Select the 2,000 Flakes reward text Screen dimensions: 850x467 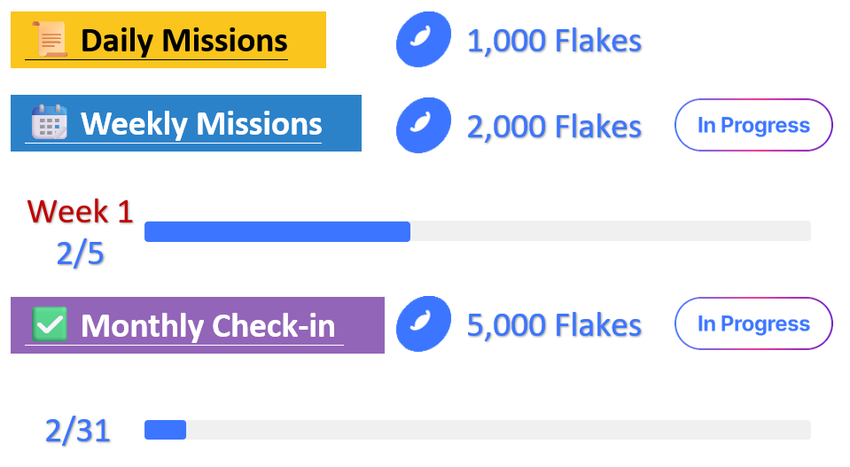click(x=553, y=126)
